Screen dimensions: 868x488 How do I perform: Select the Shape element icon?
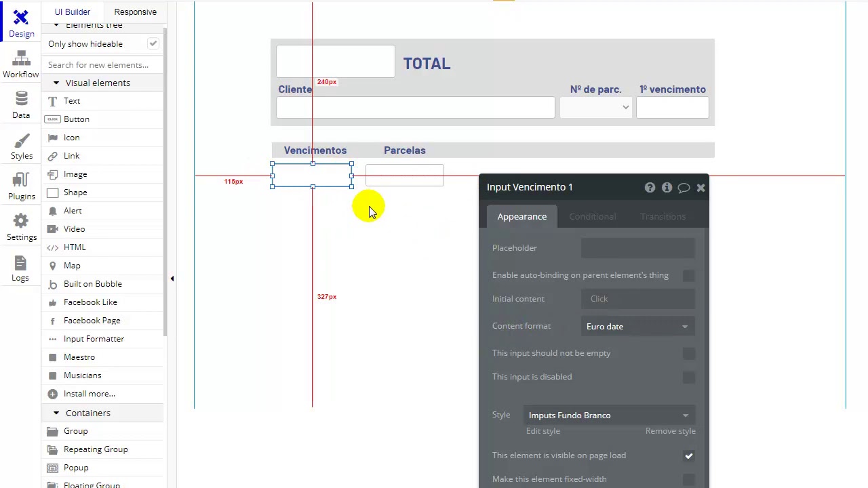click(x=52, y=192)
